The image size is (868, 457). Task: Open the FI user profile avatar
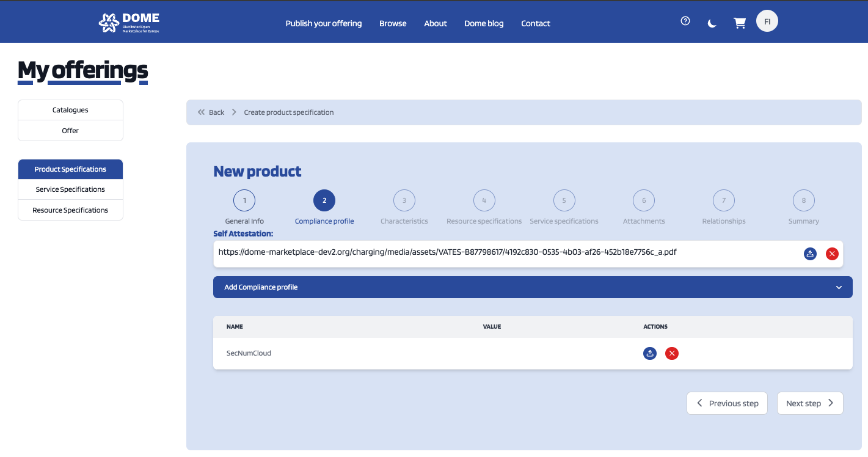point(767,21)
